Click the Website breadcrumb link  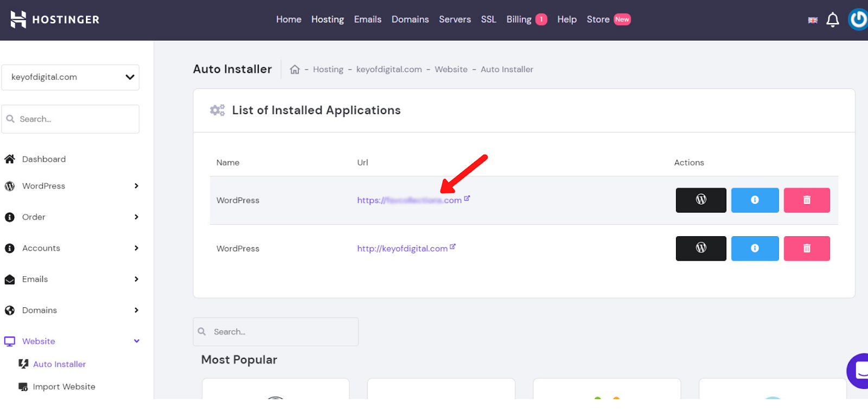click(x=451, y=69)
